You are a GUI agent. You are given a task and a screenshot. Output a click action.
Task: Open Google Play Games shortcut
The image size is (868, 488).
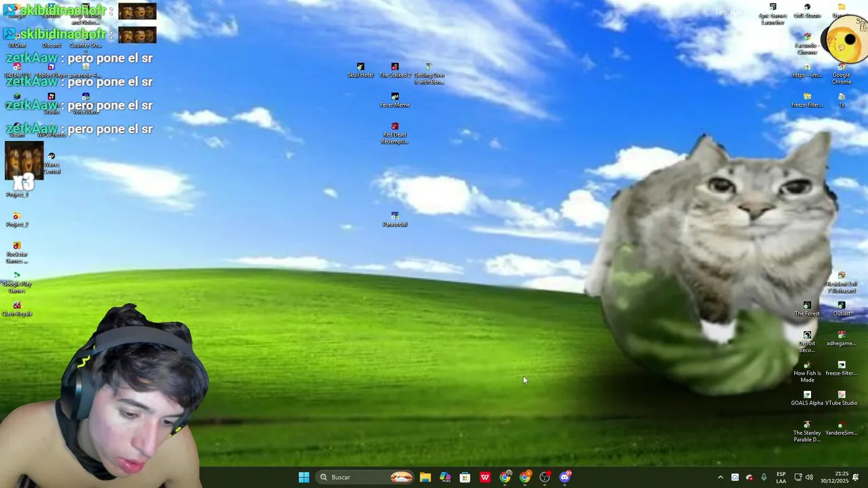pyautogui.click(x=17, y=283)
